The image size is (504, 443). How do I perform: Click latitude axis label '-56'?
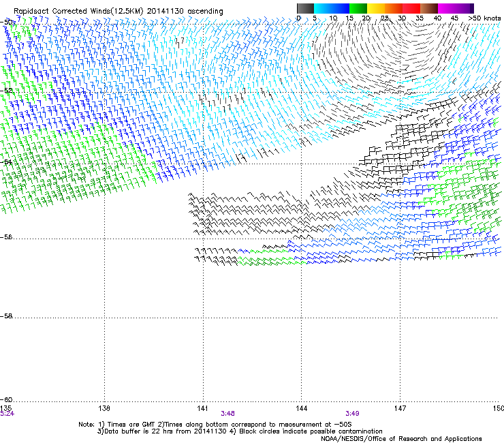pyautogui.click(x=6, y=237)
